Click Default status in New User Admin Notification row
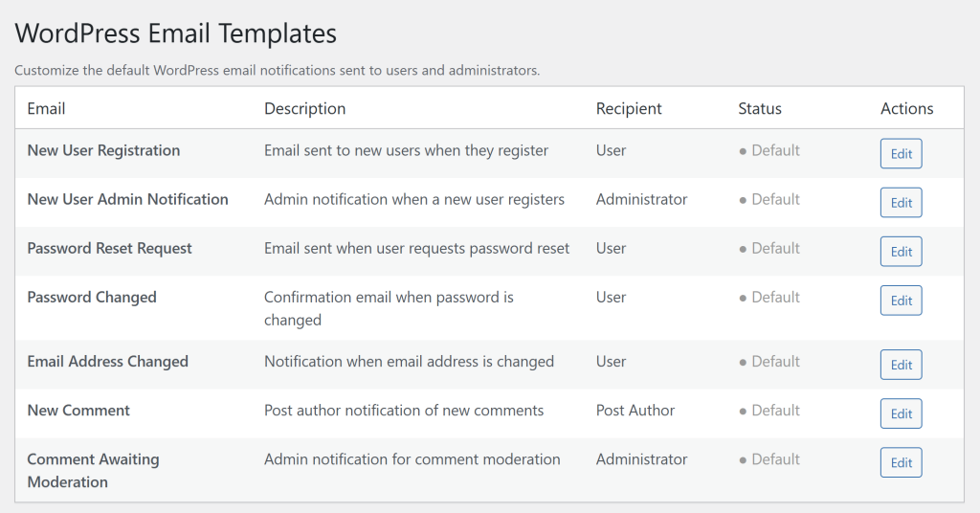The height and width of the screenshot is (513, 980). (769, 199)
